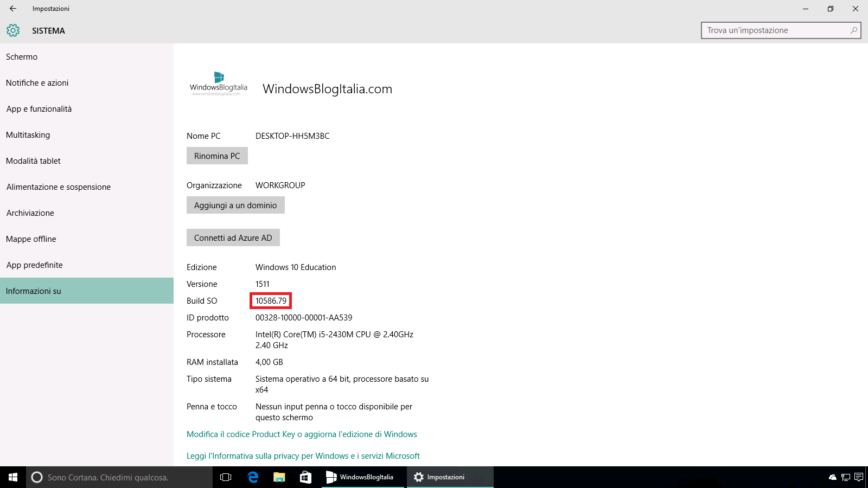This screenshot has width=868, height=488.
Task: Click the version value 1511
Action: (x=263, y=284)
